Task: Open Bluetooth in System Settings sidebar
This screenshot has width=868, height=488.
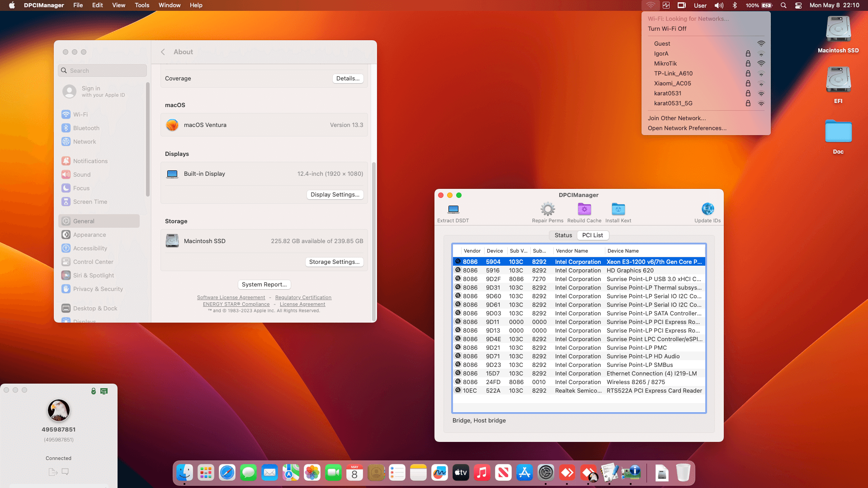Action: click(x=99, y=128)
